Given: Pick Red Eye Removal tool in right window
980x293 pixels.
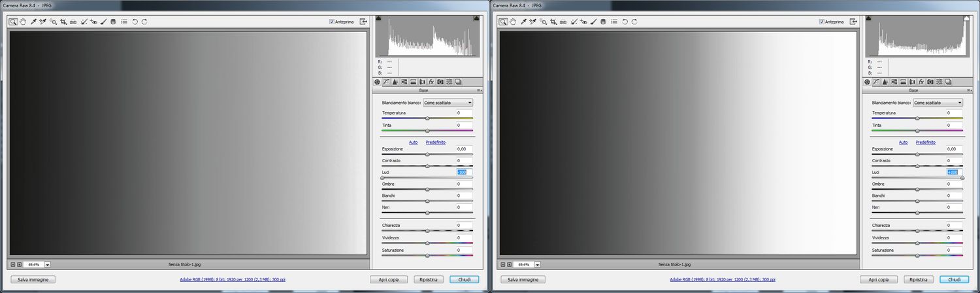Looking at the screenshot, I should tap(584, 22).
